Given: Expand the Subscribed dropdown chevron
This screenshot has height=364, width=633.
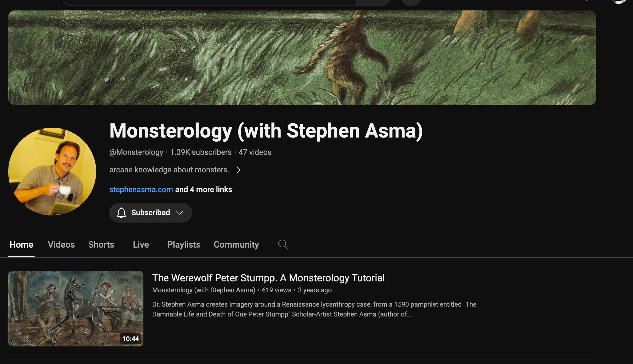Looking at the screenshot, I should 180,213.
